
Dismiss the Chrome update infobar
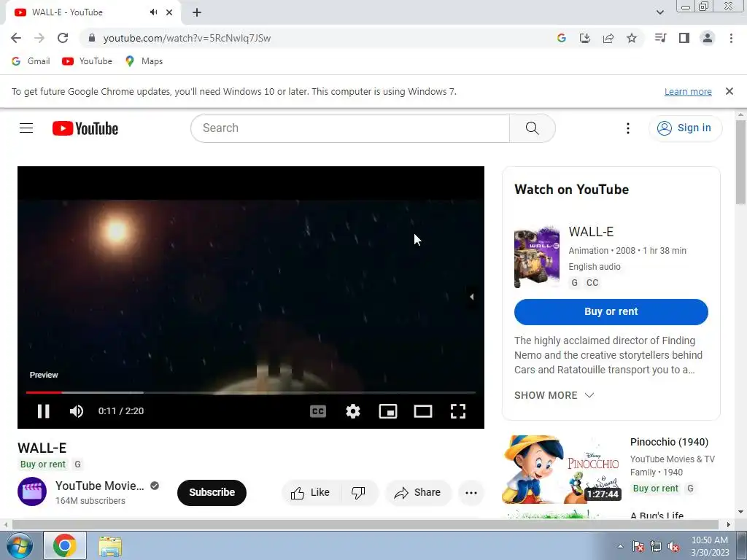click(729, 91)
